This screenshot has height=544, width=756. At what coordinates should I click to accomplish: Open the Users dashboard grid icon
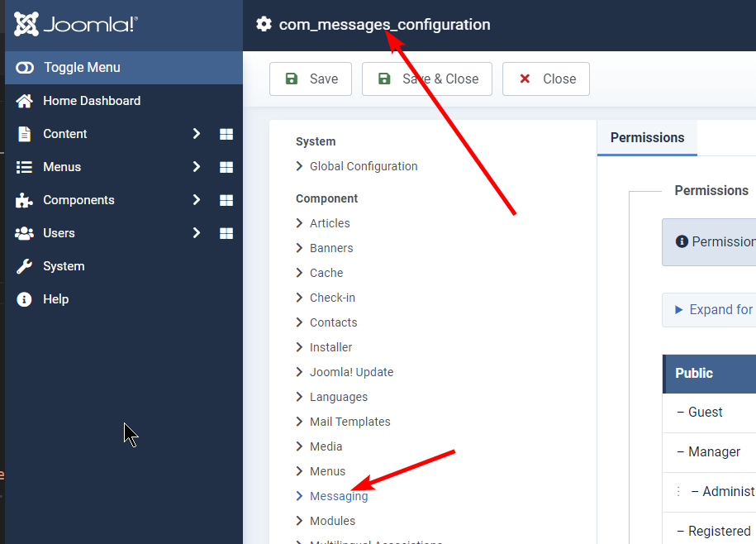click(x=226, y=233)
